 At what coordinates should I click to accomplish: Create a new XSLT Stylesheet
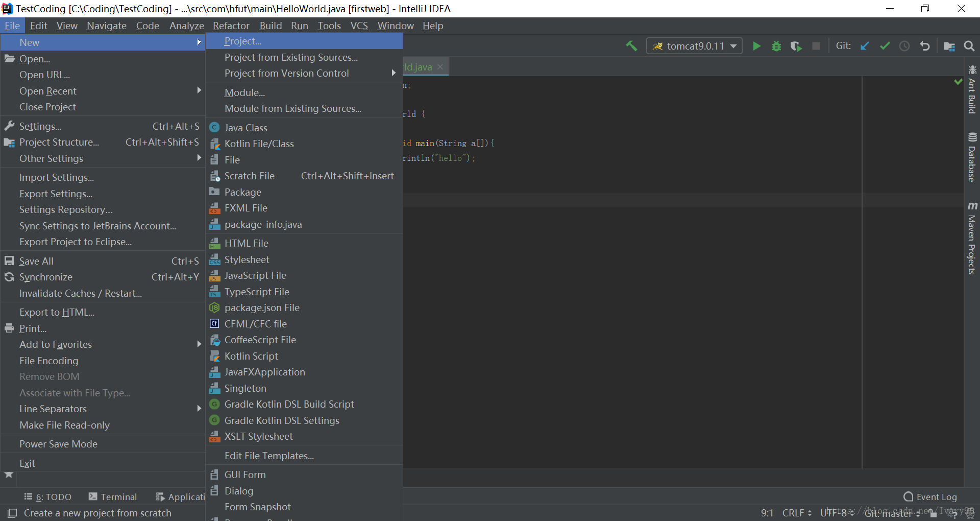pos(304,436)
